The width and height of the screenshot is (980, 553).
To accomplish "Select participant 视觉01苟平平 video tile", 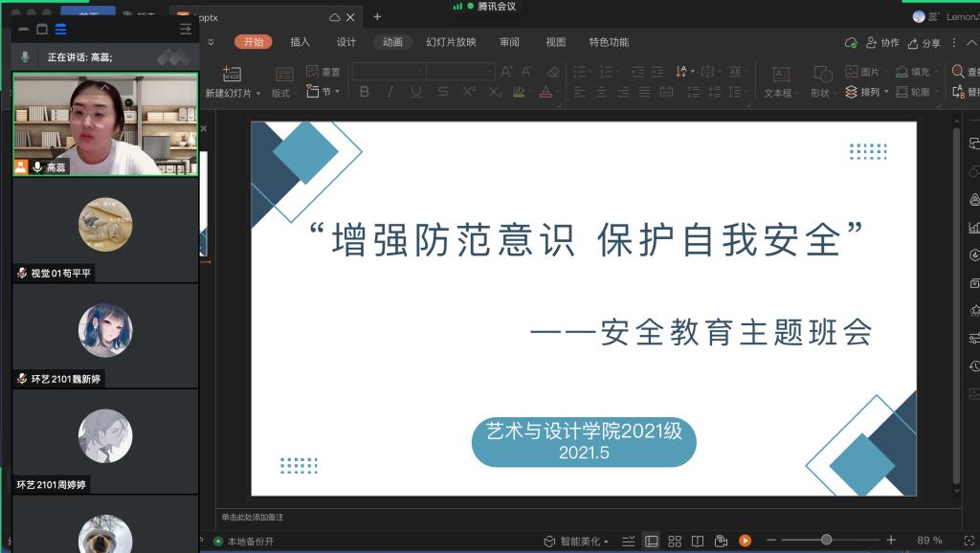I will click(x=104, y=230).
